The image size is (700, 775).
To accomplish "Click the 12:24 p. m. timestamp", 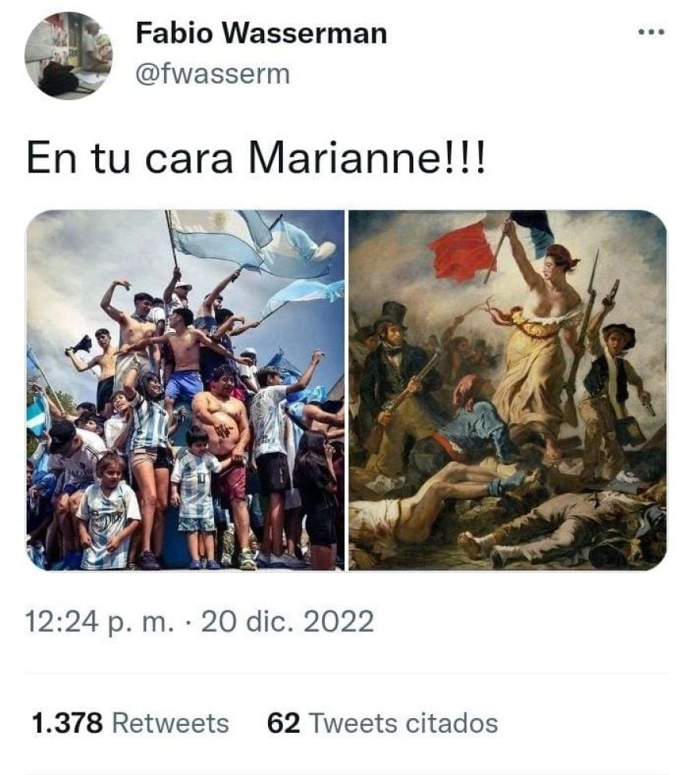I will tap(99, 621).
